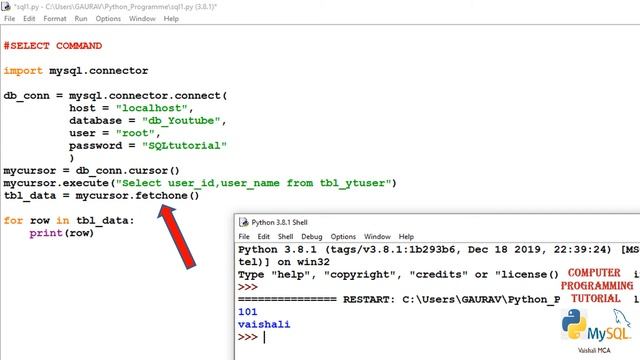
Task: Click the "SQLtutorial" password string
Action: (184, 146)
